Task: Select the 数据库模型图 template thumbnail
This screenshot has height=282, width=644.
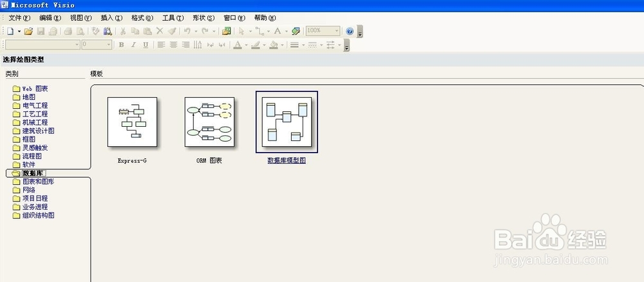Action: coord(287,122)
